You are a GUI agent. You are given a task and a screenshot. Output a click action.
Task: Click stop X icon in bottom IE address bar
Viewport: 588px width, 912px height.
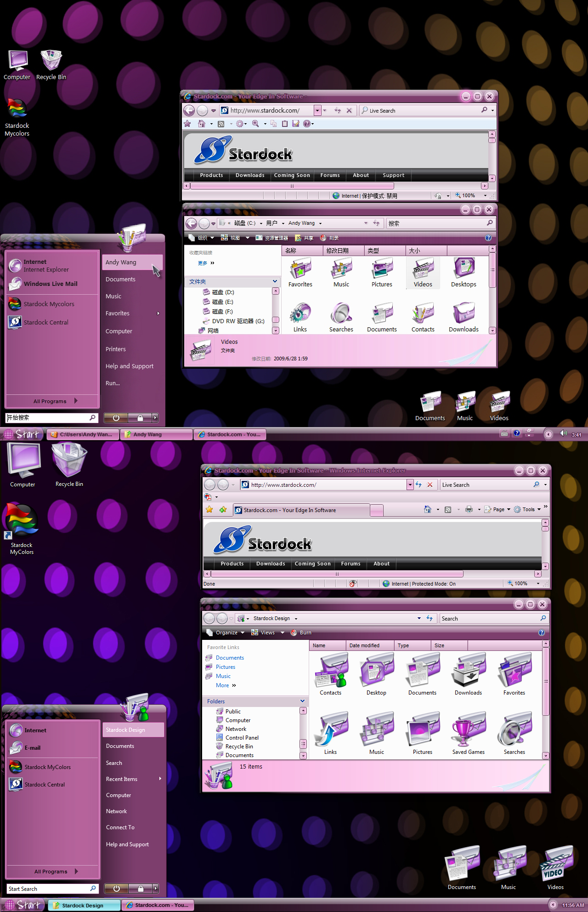(x=430, y=484)
